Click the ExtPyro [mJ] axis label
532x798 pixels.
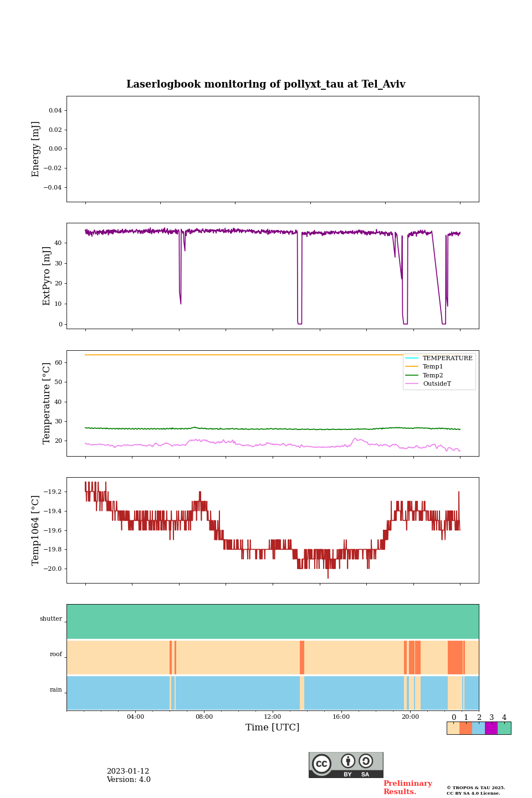[47, 276]
